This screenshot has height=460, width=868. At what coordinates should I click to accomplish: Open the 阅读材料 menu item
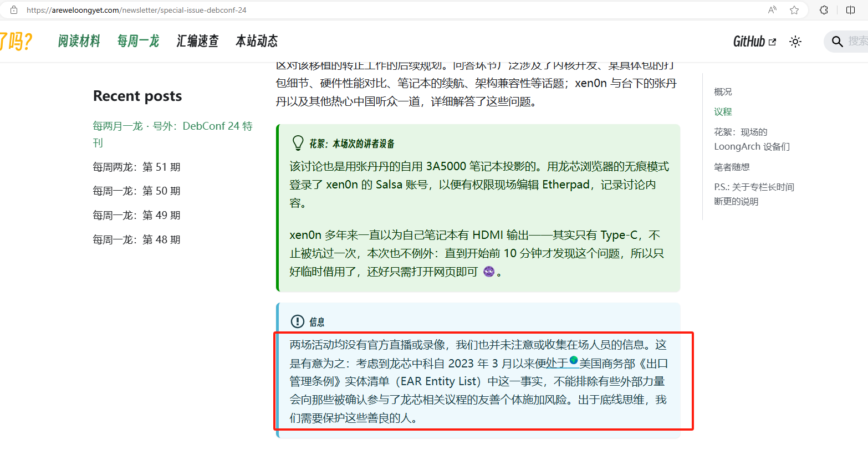[79, 41]
